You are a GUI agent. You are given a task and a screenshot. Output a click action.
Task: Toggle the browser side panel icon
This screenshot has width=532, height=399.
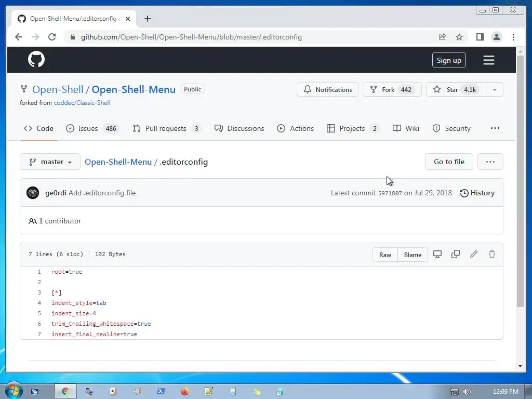(480, 37)
